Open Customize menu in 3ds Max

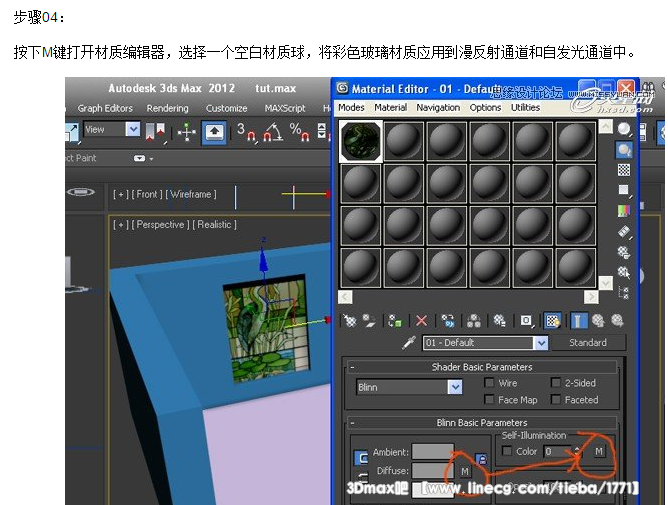click(227, 108)
